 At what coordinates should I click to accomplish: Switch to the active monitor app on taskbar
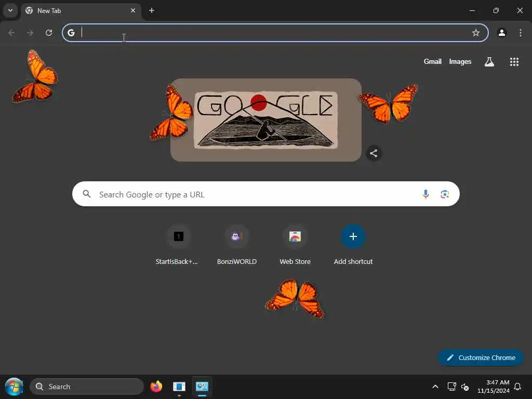pyautogui.click(x=202, y=387)
